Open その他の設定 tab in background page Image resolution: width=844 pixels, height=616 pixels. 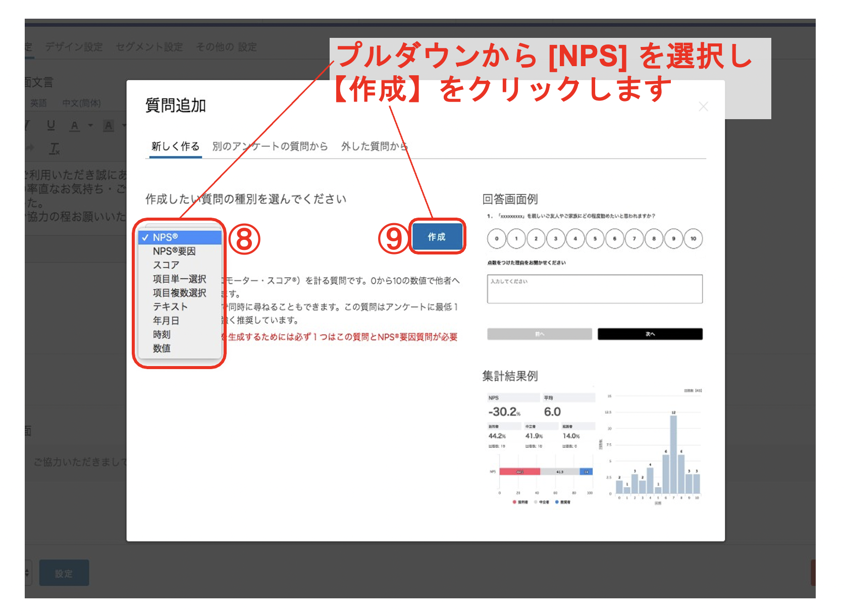click(x=227, y=47)
